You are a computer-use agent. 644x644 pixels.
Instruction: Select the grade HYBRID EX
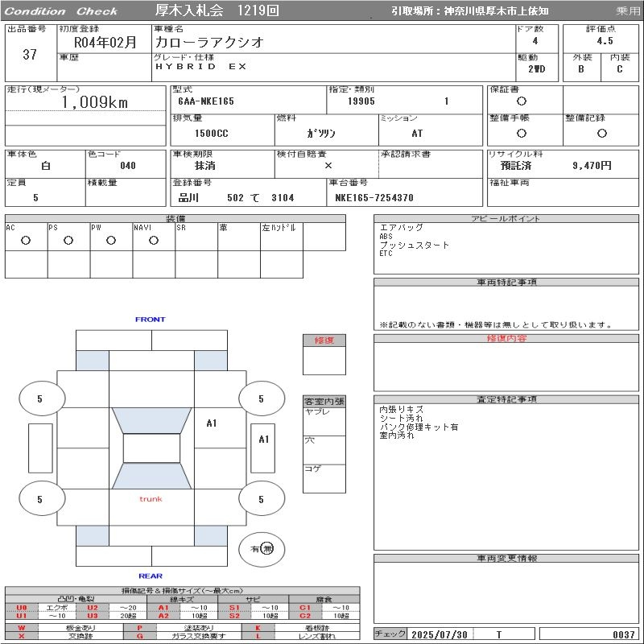click(200, 67)
